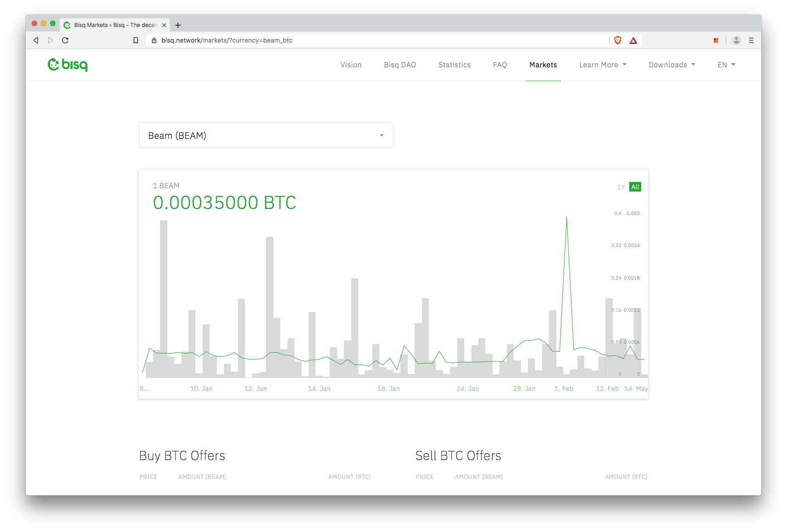Click the lock icon in the address bar
787x532 pixels.
154,40
